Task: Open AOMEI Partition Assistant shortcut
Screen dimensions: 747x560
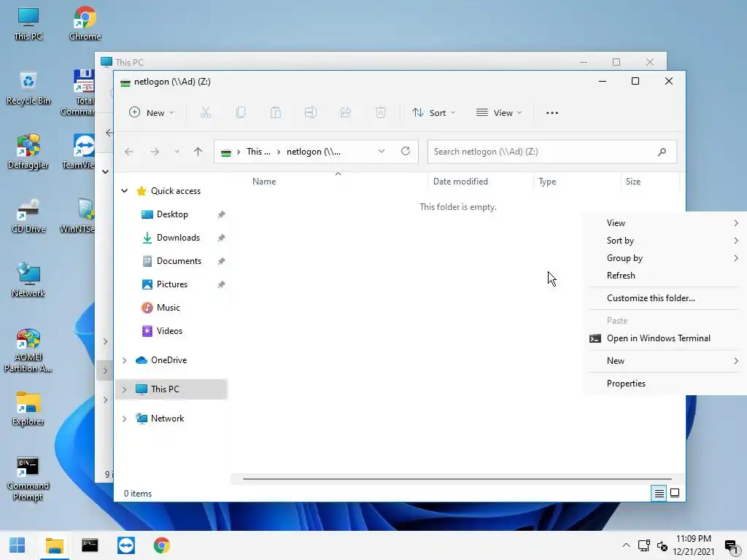Action: click(28, 350)
